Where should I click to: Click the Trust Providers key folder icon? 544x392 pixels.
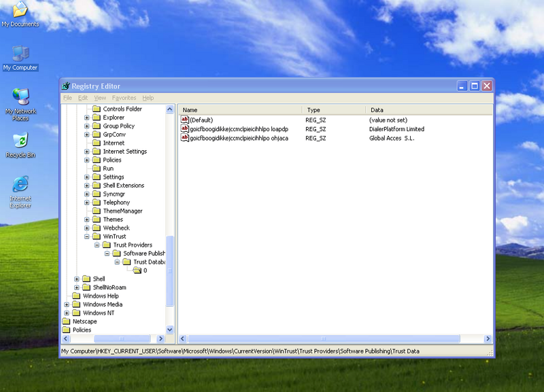pos(107,245)
